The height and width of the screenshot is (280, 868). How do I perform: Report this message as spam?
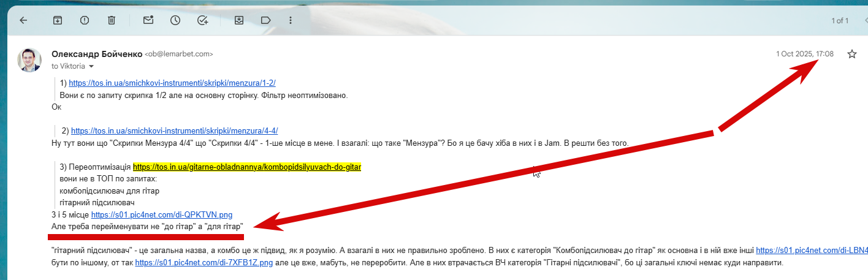pyautogui.click(x=85, y=20)
